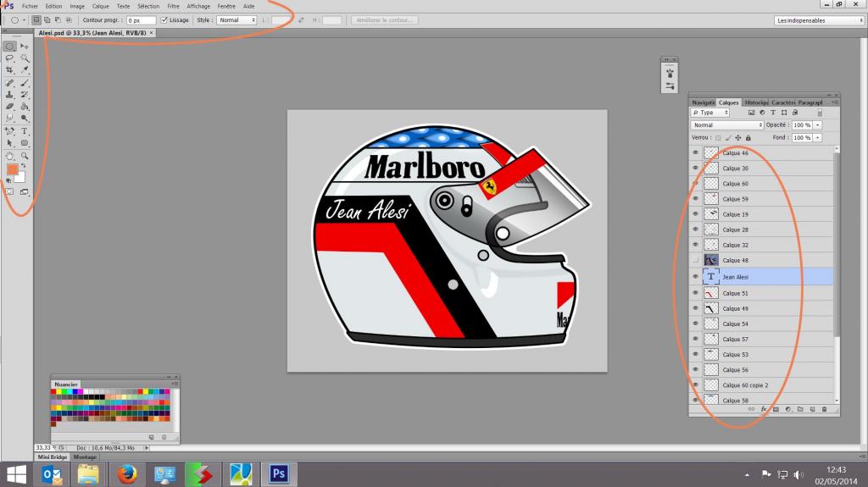Open the Calque menu

[x=100, y=6]
